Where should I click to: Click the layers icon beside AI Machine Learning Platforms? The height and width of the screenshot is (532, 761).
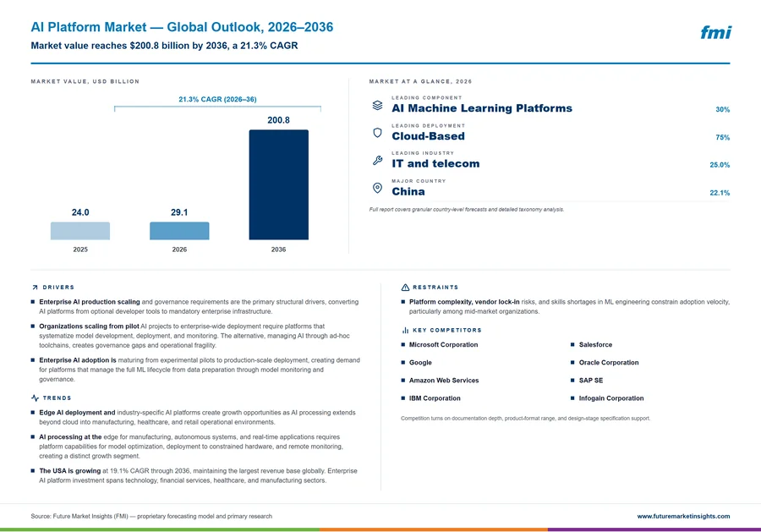click(377, 106)
